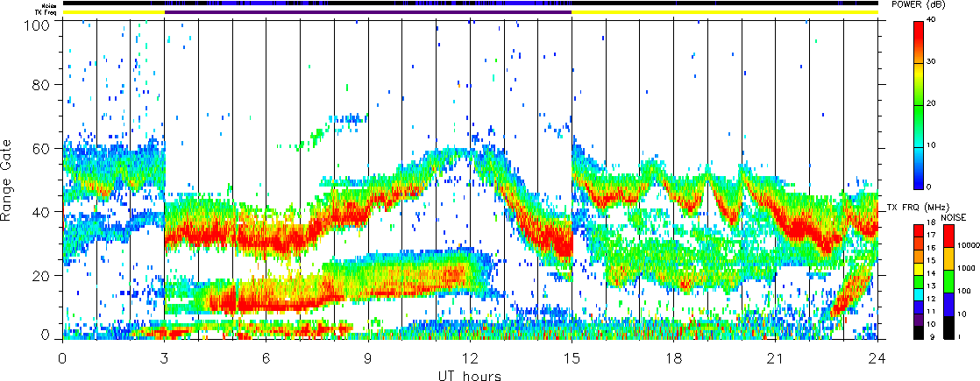Click the '3' tick on the UT hours axis

click(x=165, y=357)
